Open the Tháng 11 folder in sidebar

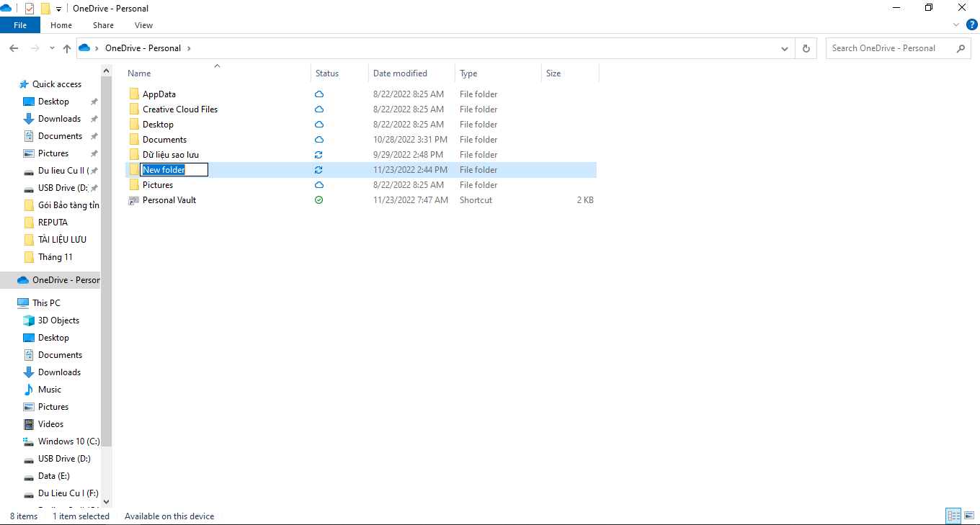point(55,257)
